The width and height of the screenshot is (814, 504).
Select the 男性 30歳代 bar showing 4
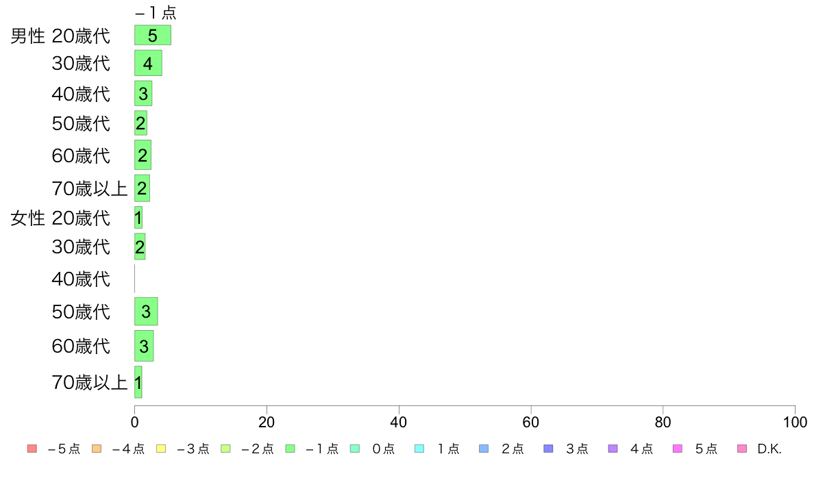pyautogui.click(x=148, y=63)
